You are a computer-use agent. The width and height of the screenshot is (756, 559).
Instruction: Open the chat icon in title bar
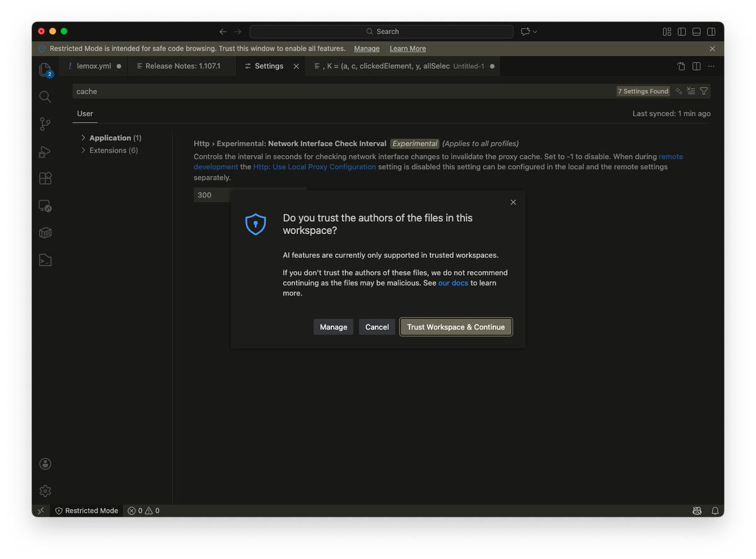click(x=525, y=32)
